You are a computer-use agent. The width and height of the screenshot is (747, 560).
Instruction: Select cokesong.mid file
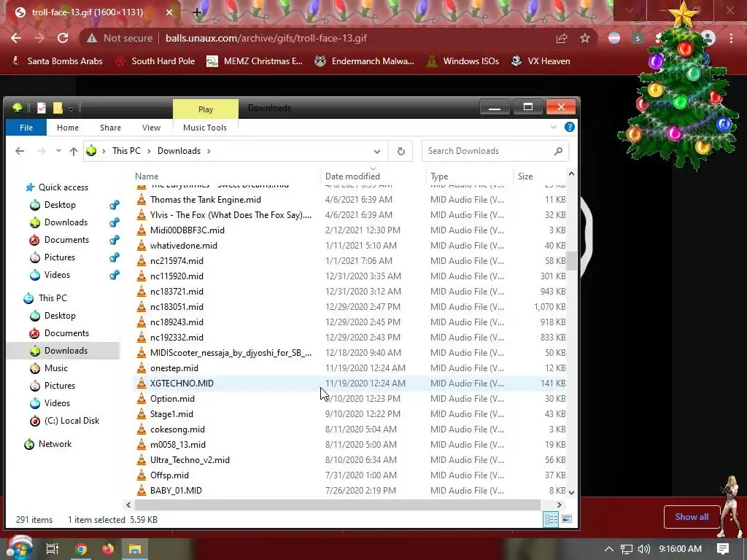click(177, 429)
